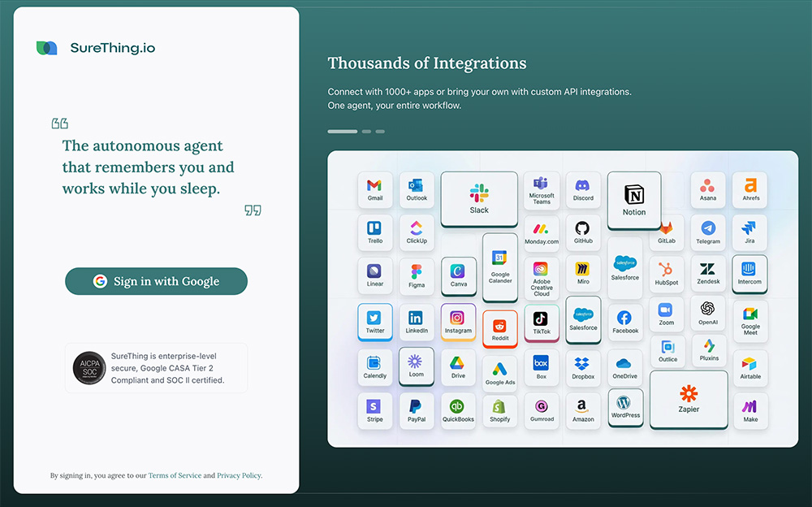Click the AICPA SOC certification badge

[x=89, y=368]
